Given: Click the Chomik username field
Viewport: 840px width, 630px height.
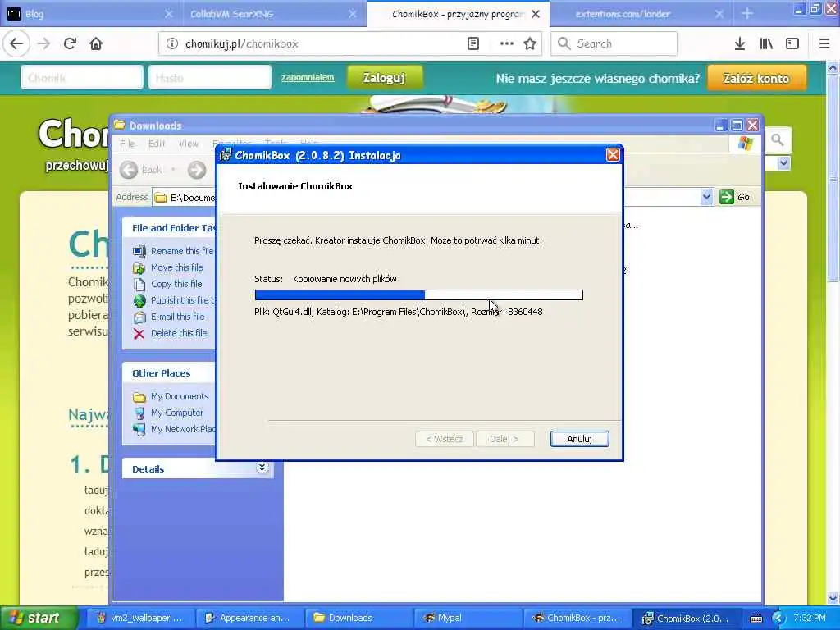Looking at the screenshot, I should [x=82, y=78].
